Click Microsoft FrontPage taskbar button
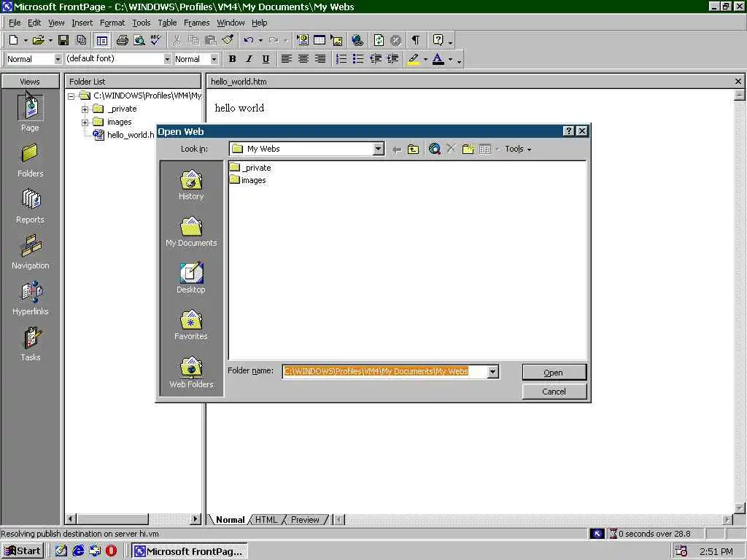Viewport: 747px width, 560px height. 189,551
